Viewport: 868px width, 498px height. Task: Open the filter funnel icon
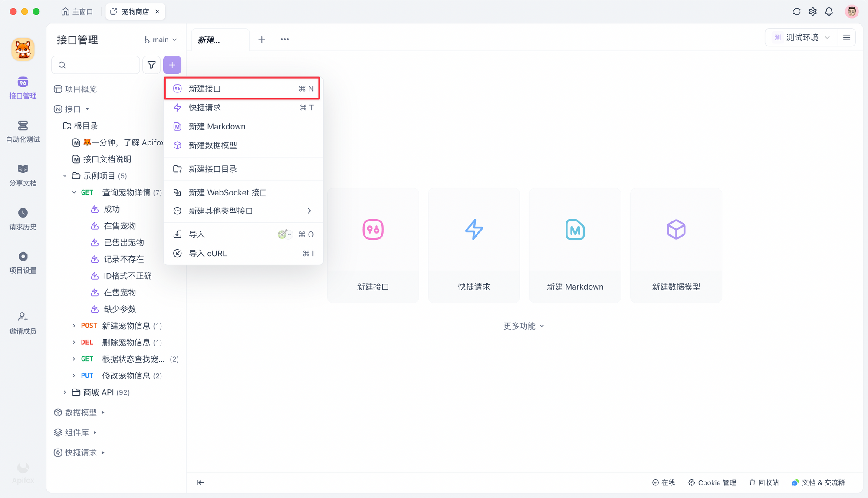(x=151, y=65)
